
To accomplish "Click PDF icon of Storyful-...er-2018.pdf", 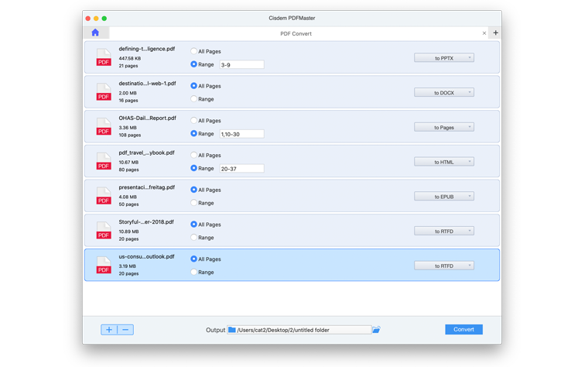I will (x=104, y=231).
